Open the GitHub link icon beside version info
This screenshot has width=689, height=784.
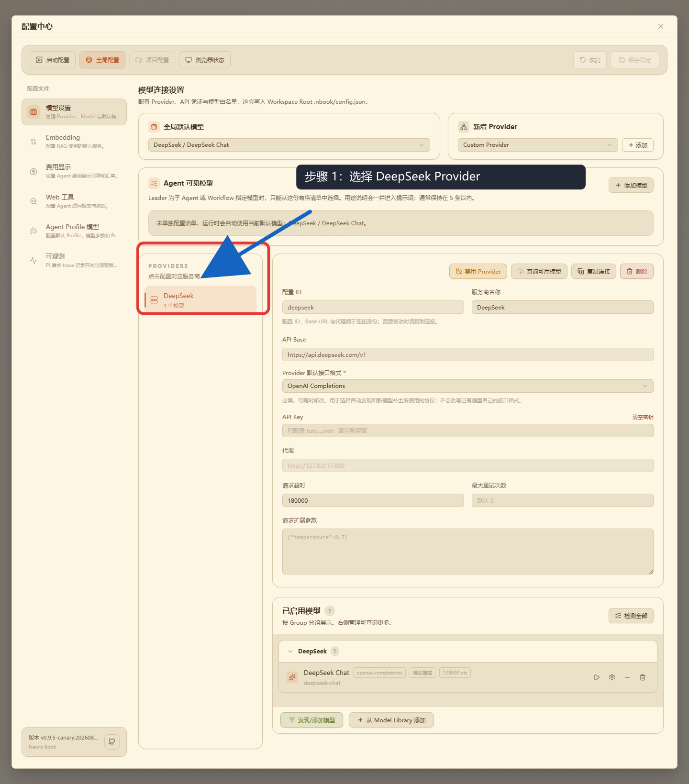tap(112, 742)
